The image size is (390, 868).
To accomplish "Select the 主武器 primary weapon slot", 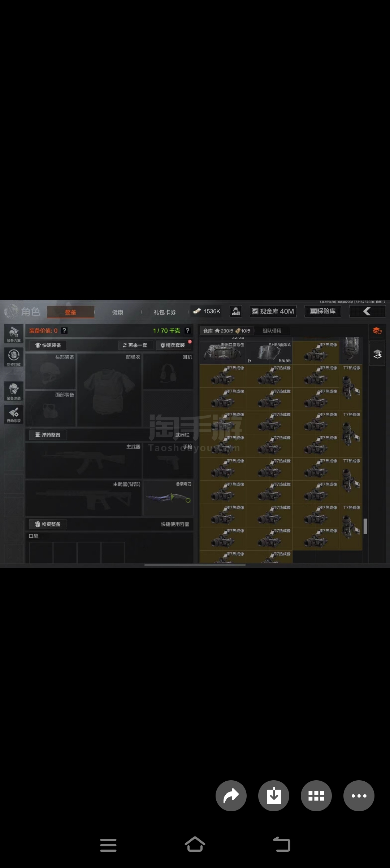I will (x=83, y=461).
